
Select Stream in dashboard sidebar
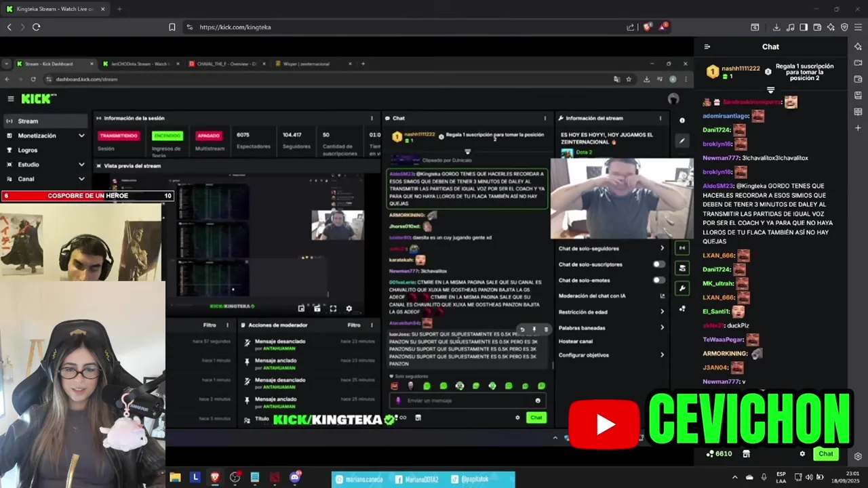(x=45, y=121)
